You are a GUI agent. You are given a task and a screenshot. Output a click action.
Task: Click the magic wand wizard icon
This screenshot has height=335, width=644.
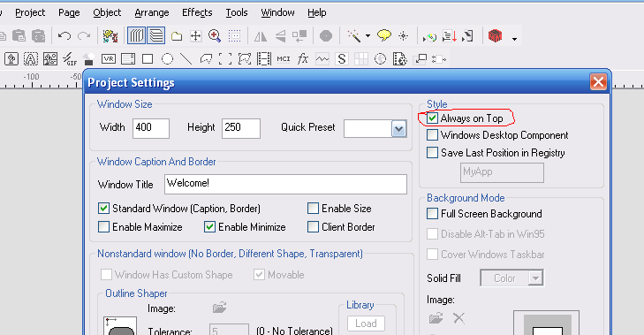click(x=353, y=36)
